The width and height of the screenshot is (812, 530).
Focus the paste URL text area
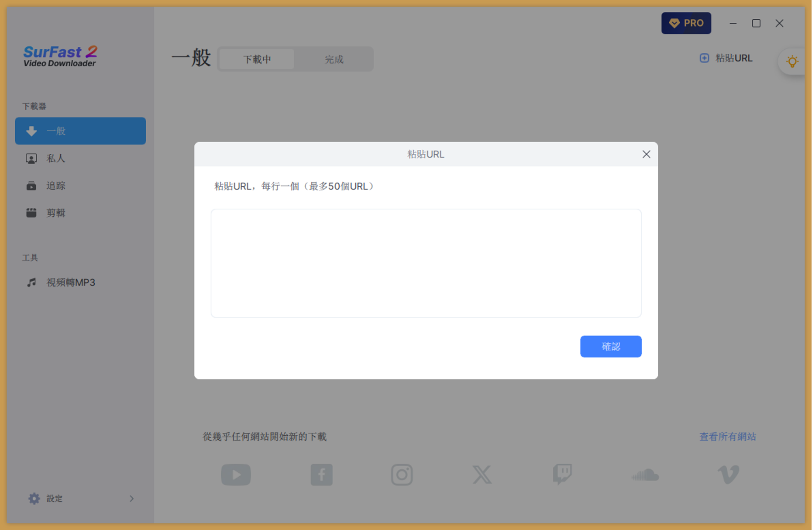tap(426, 263)
